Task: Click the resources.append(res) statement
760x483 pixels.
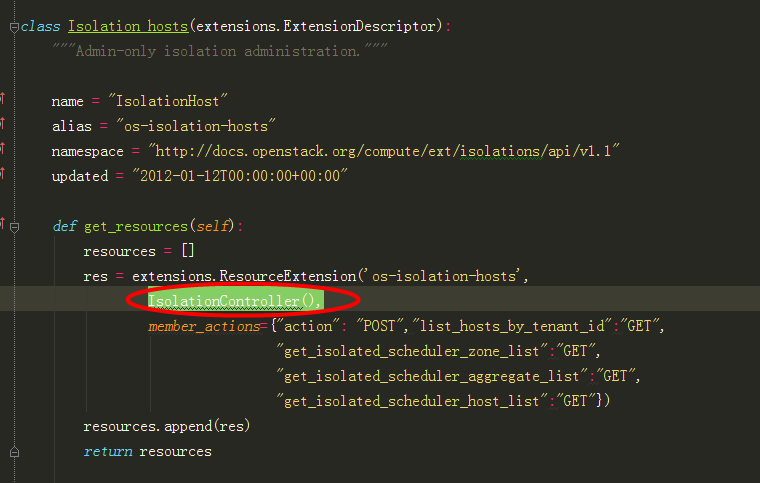Action: tap(167, 426)
